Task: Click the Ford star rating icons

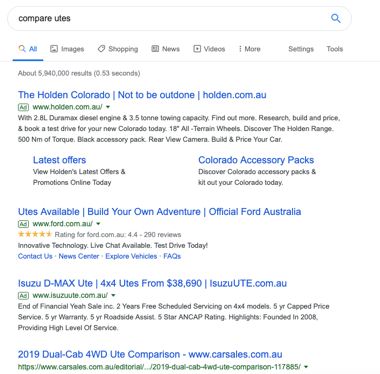Action: (x=35, y=234)
